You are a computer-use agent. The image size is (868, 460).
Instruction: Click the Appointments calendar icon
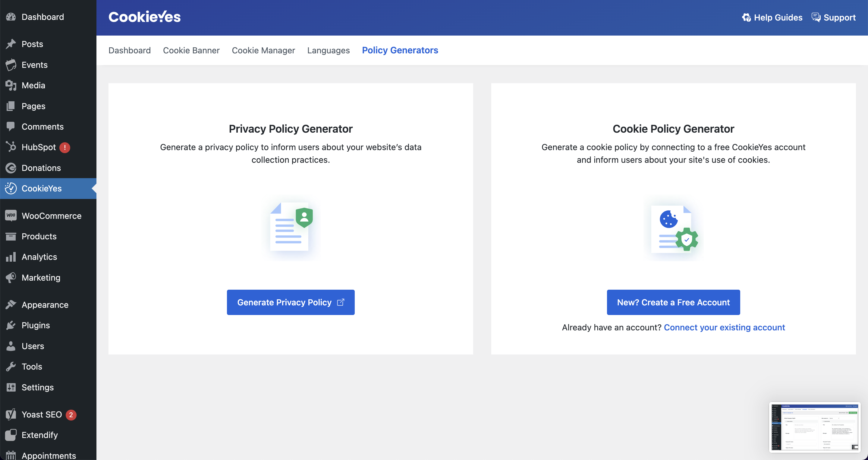pos(11,455)
